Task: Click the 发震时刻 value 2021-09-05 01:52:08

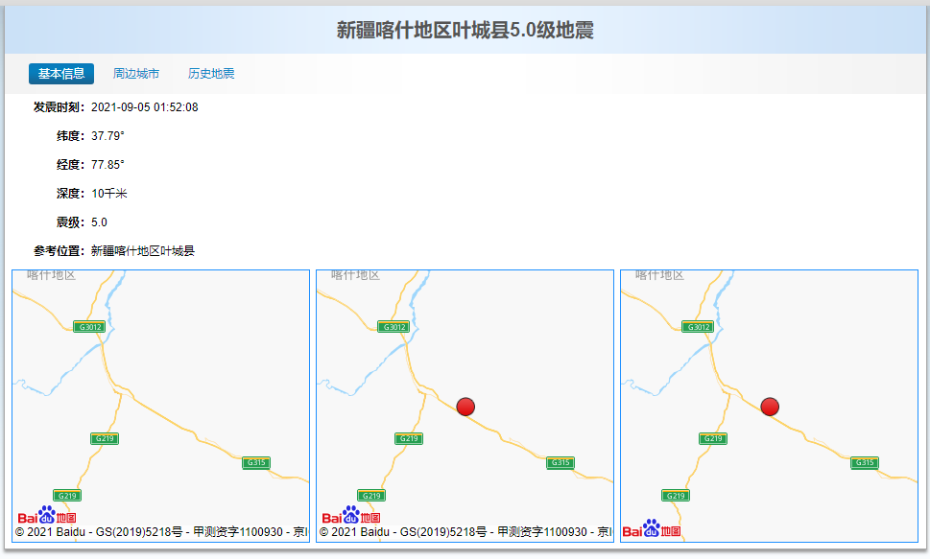Action: 145,107
